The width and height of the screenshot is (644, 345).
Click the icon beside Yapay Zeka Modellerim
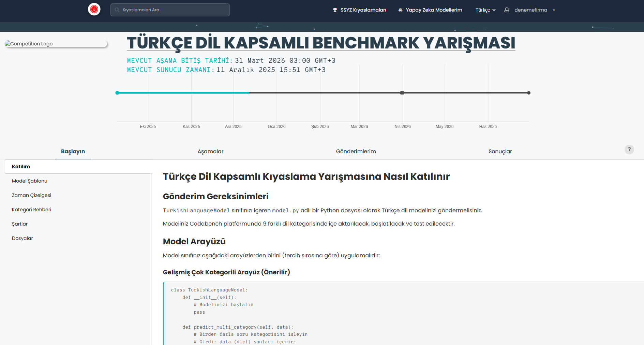point(400,10)
